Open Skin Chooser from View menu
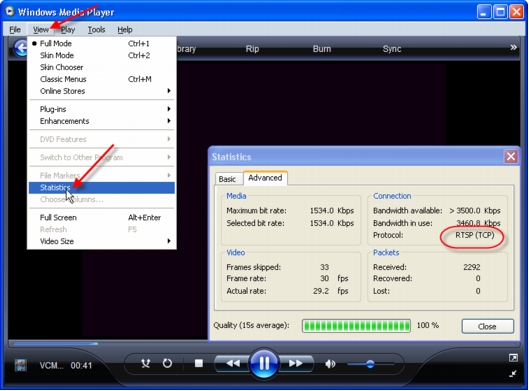Image resolution: width=529 pixels, height=391 pixels. [x=102, y=67]
